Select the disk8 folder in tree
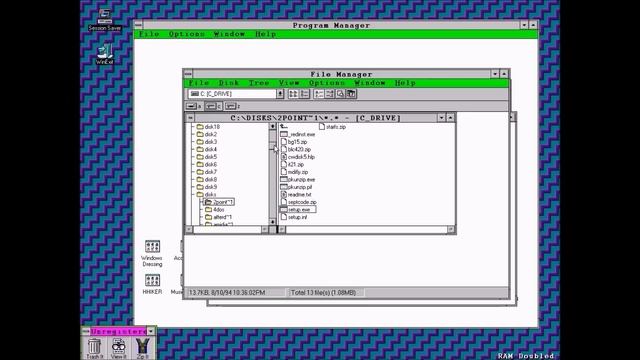This screenshot has height=360, width=640. 207,180
